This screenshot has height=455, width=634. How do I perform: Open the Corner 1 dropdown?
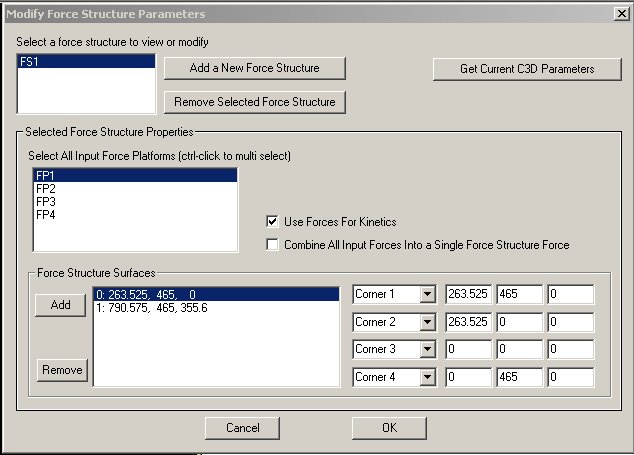[429, 295]
